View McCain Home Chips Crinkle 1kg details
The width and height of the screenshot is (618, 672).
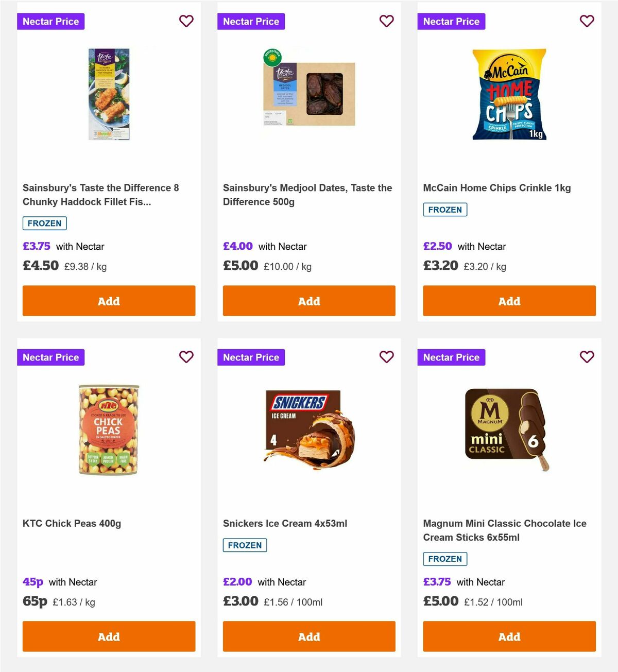496,187
